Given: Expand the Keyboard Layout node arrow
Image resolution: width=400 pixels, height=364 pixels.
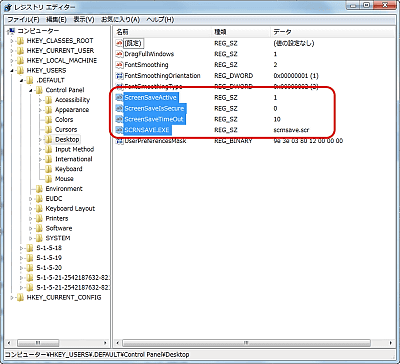Looking at the screenshot, I should (x=31, y=209).
